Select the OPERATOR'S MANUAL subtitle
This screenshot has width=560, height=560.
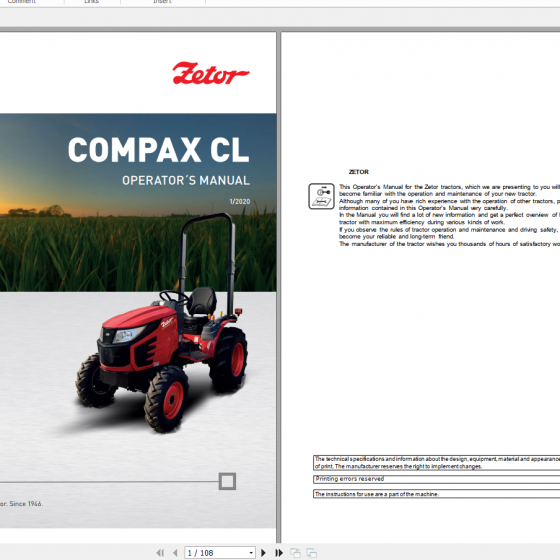click(x=186, y=180)
